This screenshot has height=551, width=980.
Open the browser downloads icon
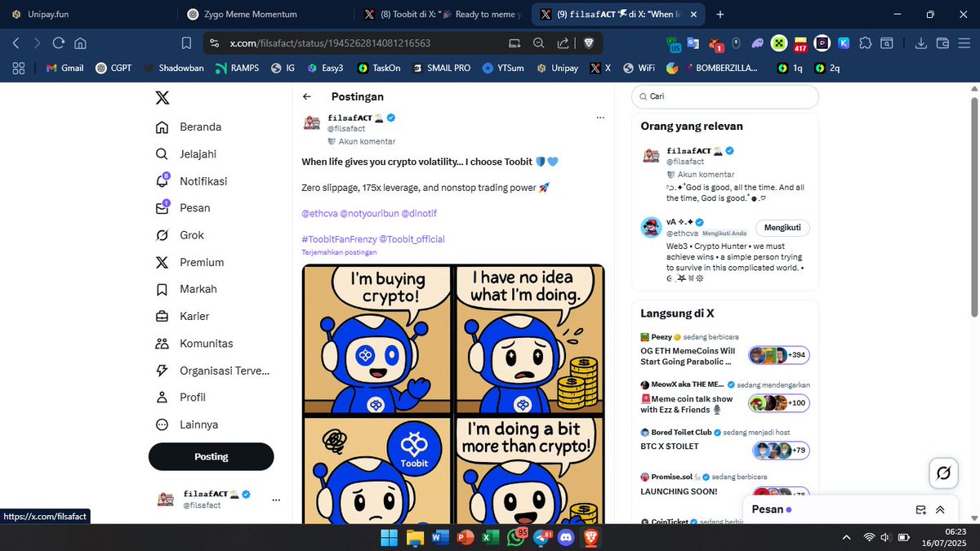[923, 43]
